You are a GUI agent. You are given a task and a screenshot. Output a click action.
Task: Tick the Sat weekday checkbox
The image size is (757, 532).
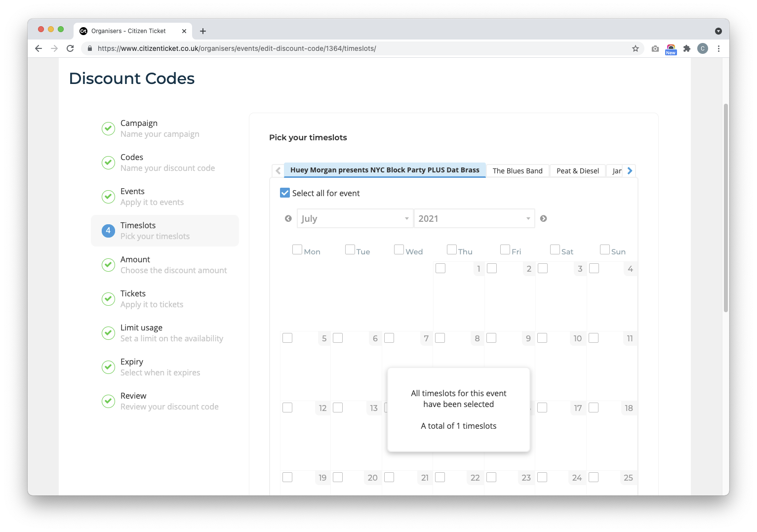pos(555,249)
